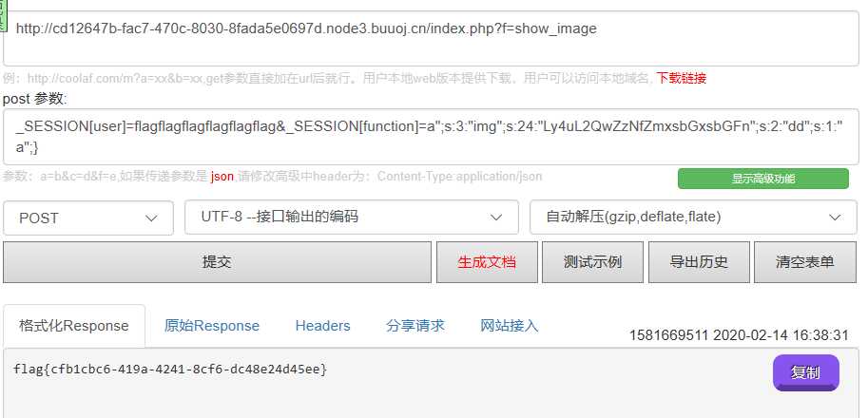868x418 pixels.
Task: Switch to the 原始Response tab
Action: pyautogui.click(x=211, y=326)
